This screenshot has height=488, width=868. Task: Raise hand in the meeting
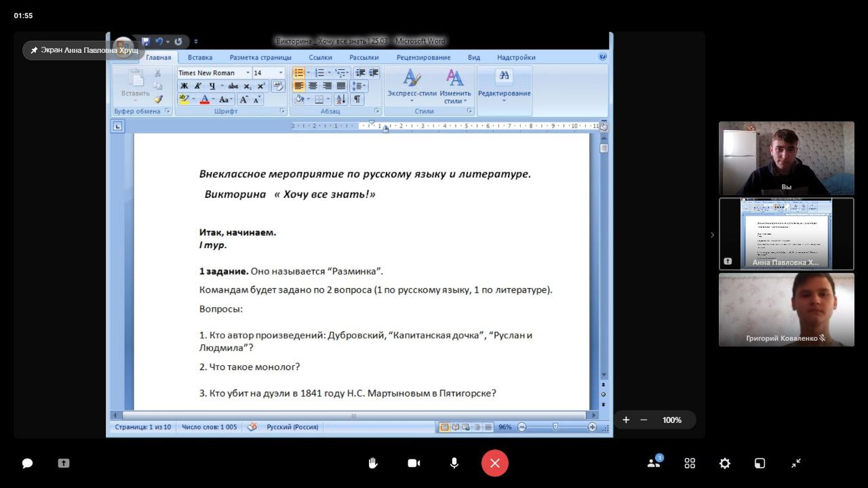click(x=373, y=463)
